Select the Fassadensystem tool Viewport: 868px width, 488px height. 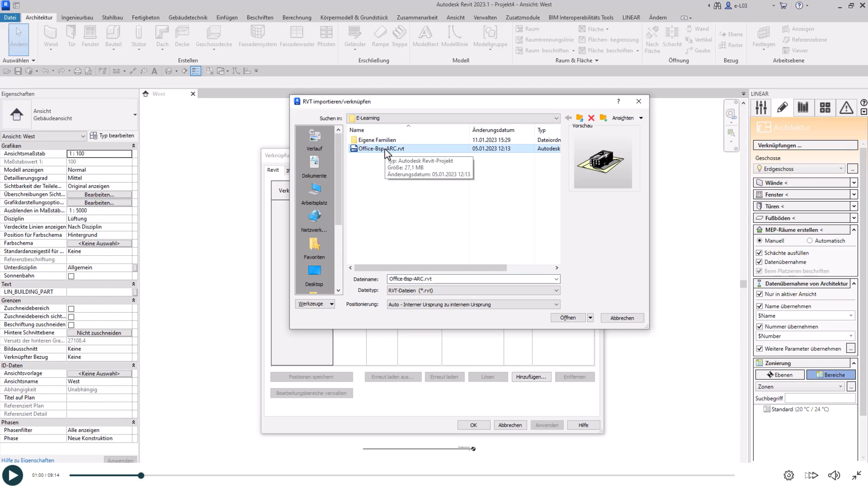point(258,37)
